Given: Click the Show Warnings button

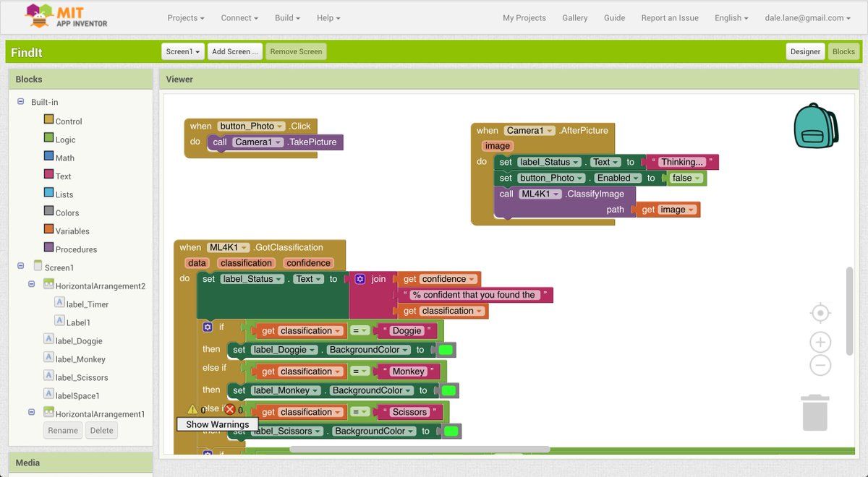Looking at the screenshot, I should click(x=217, y=424).
